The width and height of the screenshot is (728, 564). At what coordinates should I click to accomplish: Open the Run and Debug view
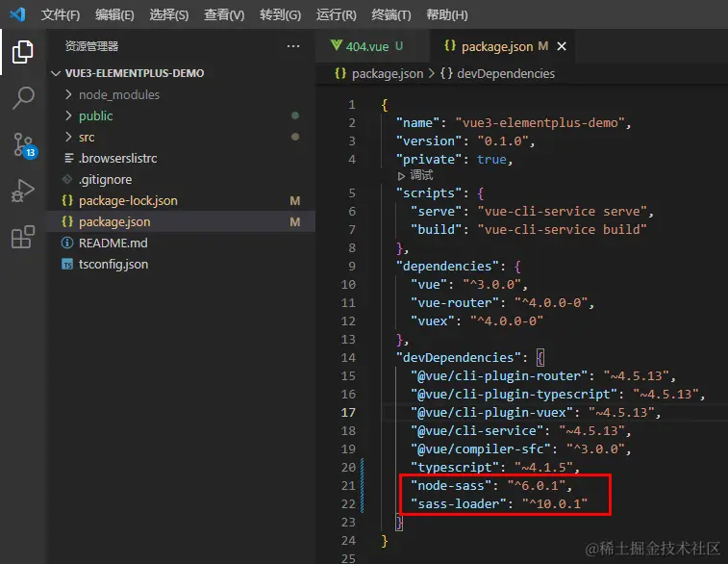(23, 191)
